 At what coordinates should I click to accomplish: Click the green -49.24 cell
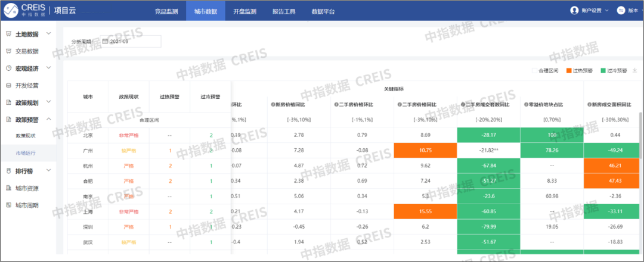[x=612, y=151]
